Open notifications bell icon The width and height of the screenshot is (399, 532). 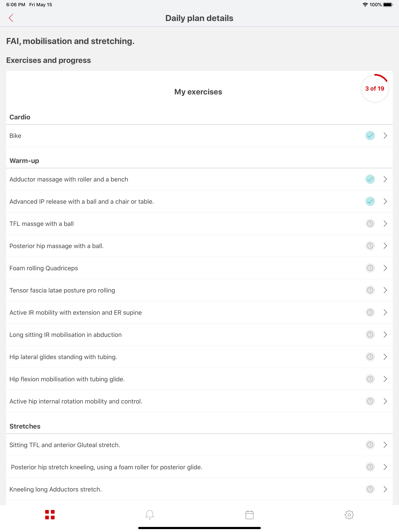149,515
